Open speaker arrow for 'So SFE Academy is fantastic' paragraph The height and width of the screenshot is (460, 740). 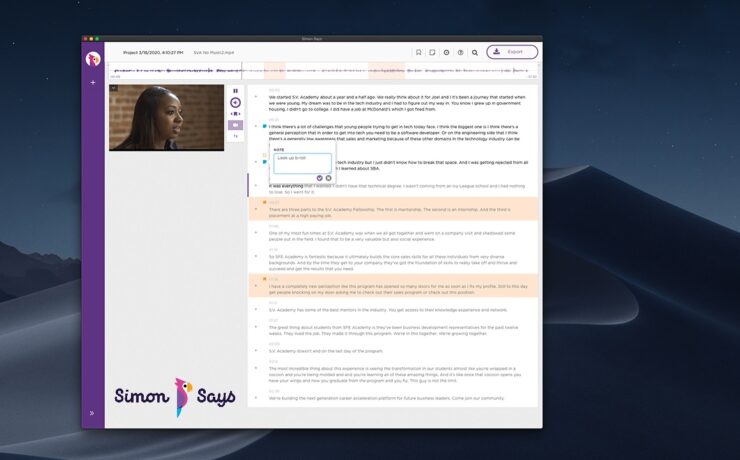coord(256,257)
